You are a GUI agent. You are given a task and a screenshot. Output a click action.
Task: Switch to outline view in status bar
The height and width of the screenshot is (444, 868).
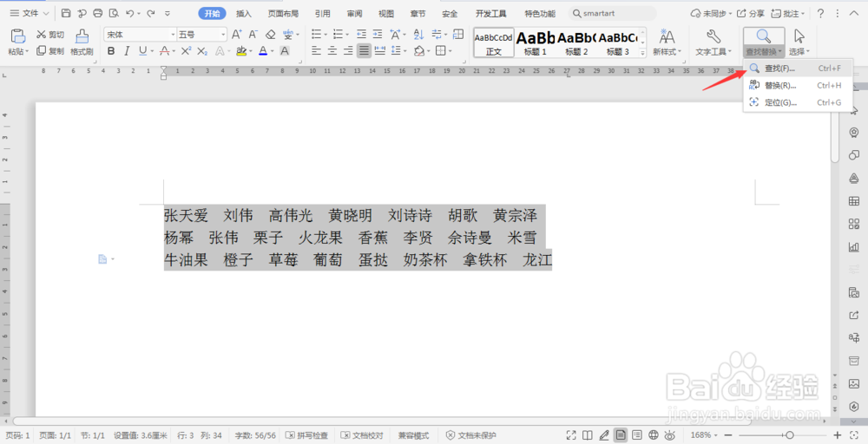(637, 435)
